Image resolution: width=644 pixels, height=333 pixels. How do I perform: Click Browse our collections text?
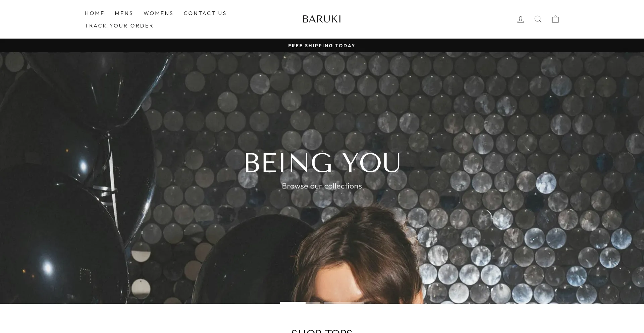click(x=322, y=186)
